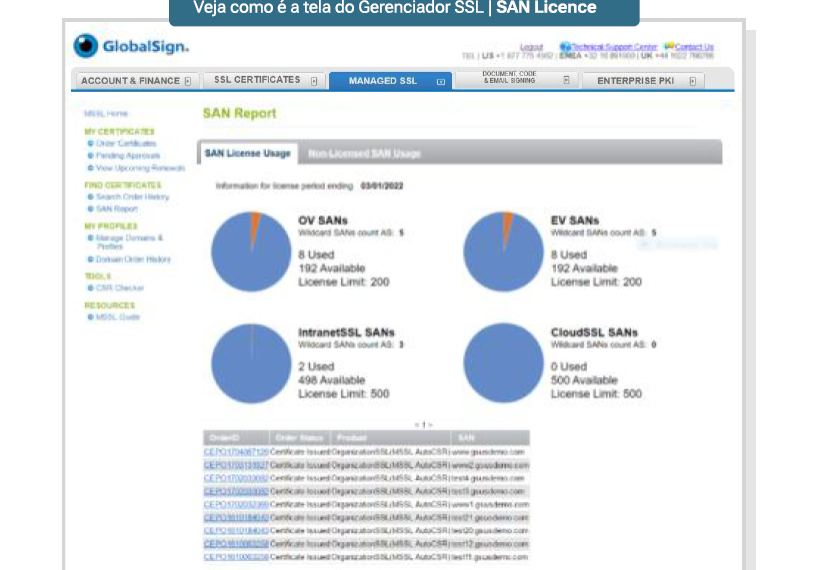Screen dimensions: 815x570
Task: Click the Contact Us envelope icon
Action: tap(669, 47)
